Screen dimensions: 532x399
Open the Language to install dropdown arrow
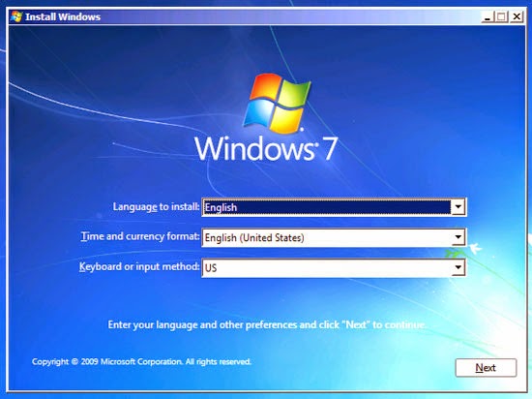458,207
